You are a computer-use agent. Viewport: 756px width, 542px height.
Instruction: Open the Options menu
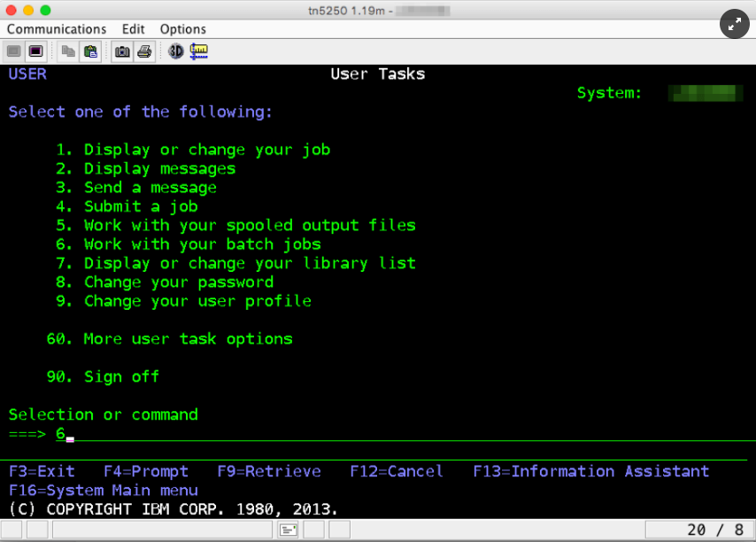[x=183, y=29]
